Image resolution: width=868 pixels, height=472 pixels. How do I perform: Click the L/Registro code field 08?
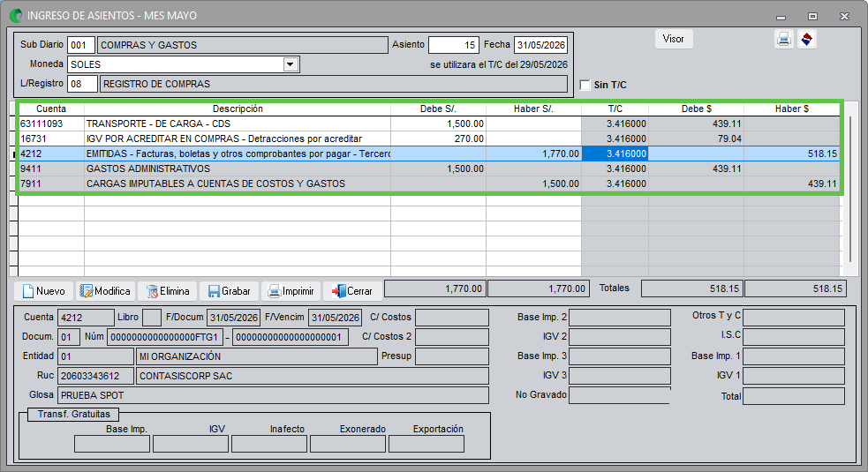click(82, 84)
